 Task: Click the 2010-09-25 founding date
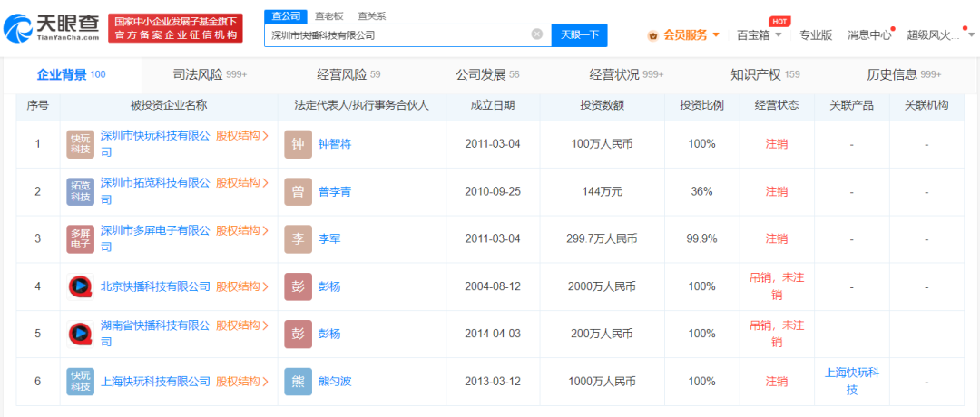493,191
